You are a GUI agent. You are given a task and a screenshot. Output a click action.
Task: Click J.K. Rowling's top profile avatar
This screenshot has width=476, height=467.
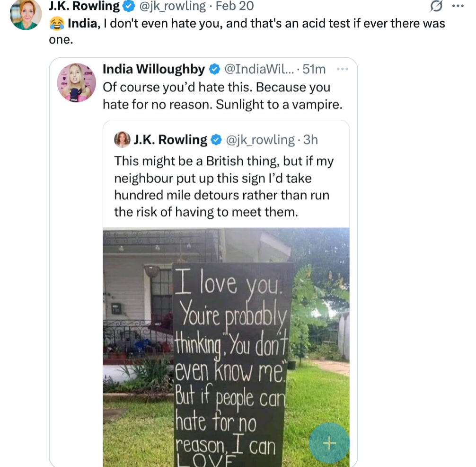(26, 13)
